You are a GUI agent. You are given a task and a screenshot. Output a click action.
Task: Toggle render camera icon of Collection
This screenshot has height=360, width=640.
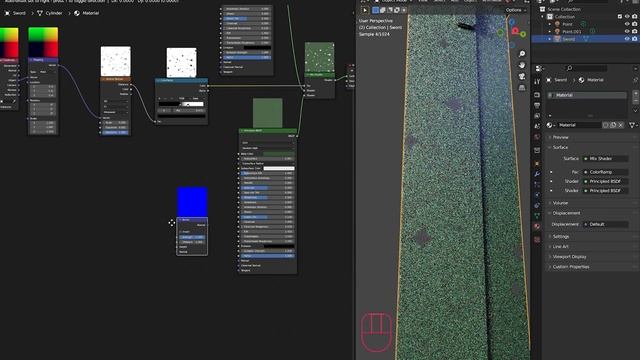[635, 17]
